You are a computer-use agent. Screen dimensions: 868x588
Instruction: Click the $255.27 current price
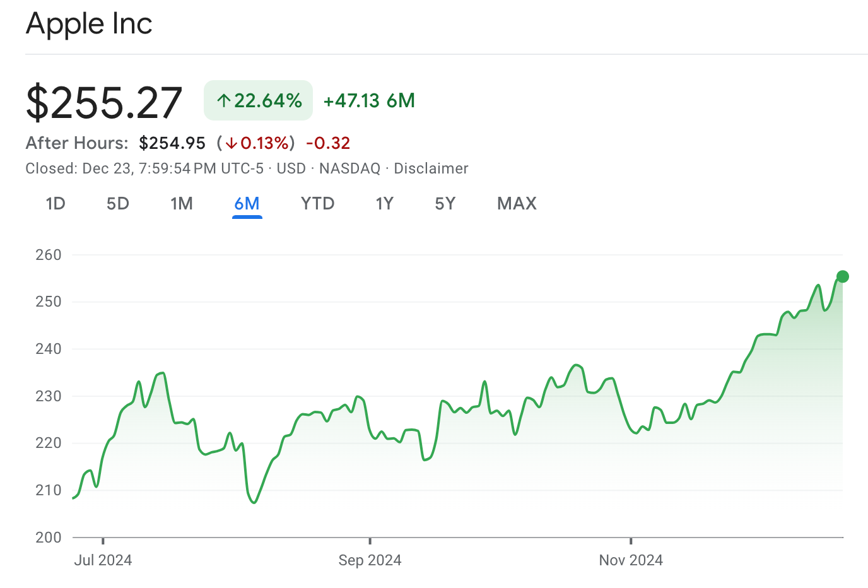click(104, 103)
